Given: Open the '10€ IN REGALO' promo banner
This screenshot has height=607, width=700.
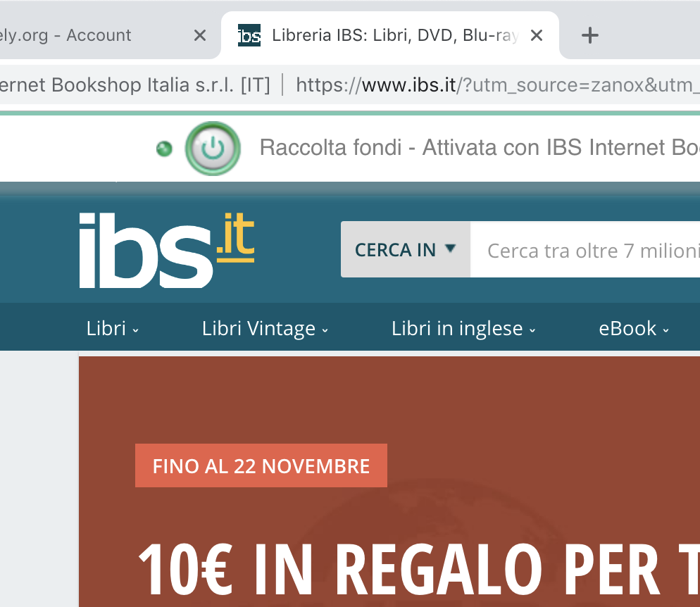Looking at the screenshot, I should click(x=389, y=482).
